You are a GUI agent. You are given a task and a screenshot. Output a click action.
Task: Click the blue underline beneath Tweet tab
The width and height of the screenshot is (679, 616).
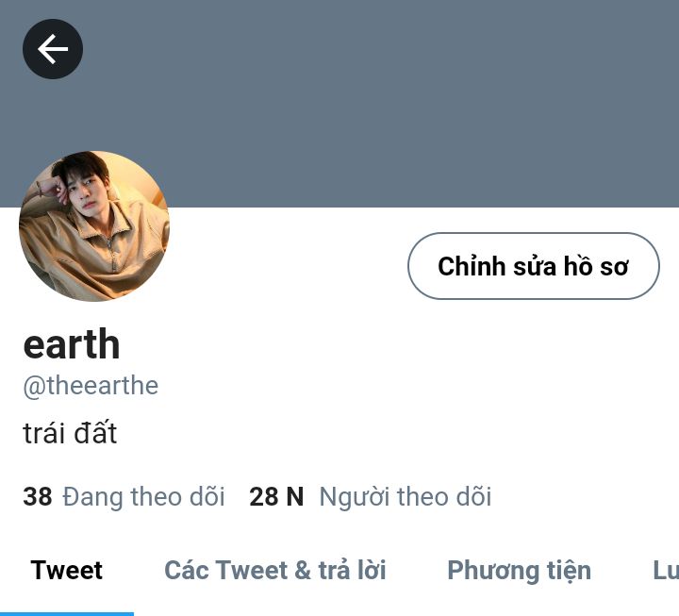click(x=67, y=614)
